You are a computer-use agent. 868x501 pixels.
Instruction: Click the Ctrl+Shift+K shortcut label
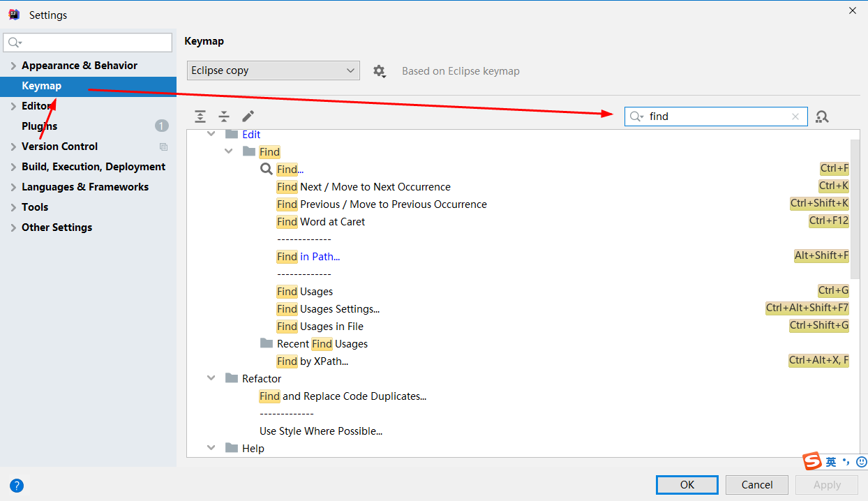click(820, 203)
